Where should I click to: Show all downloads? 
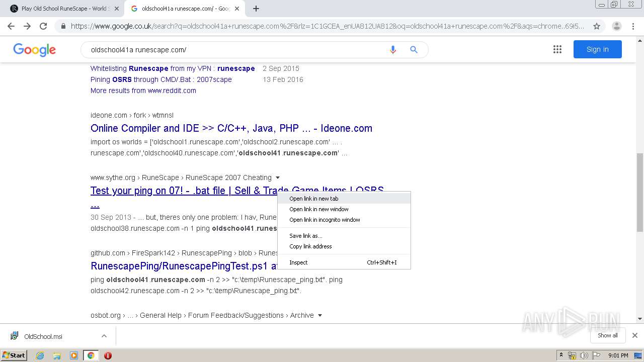click(x=608, y=335)
